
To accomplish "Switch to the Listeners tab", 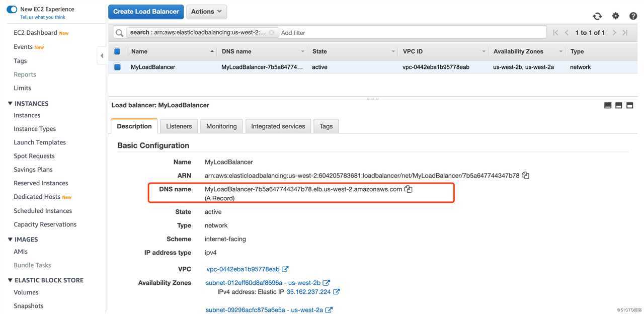I will pyautogui.click(x=179, y=126).
